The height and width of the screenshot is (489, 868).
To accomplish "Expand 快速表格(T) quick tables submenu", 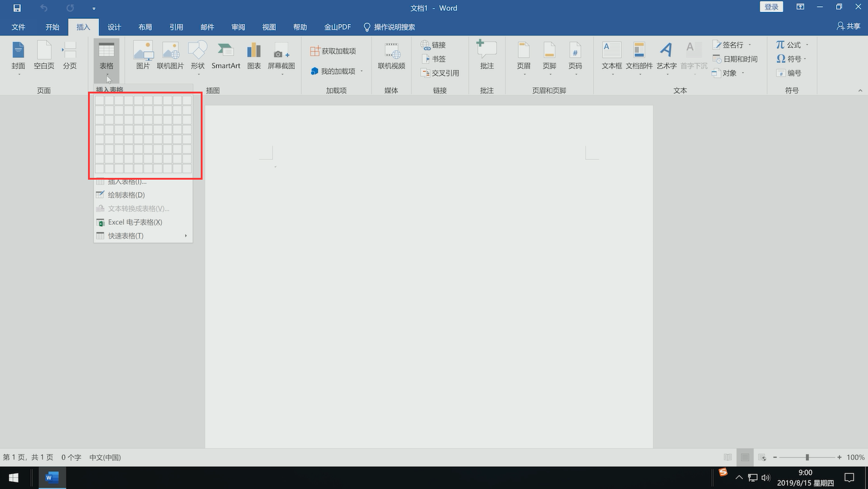I will click(143, 236).
